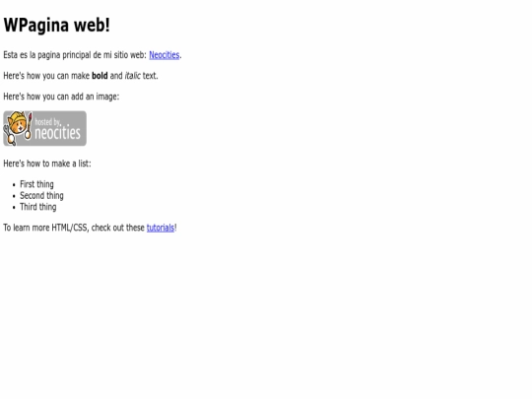The width and height of the screenshot is (532, 399).
Task: Click the paintbrush held by the cat mascot
Action: click(x=30, y=125)
